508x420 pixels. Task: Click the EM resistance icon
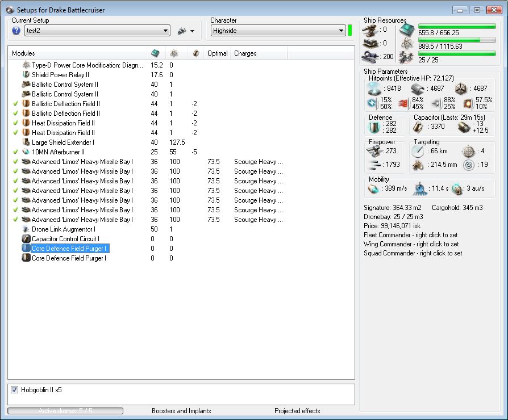(x=372, y=103)
